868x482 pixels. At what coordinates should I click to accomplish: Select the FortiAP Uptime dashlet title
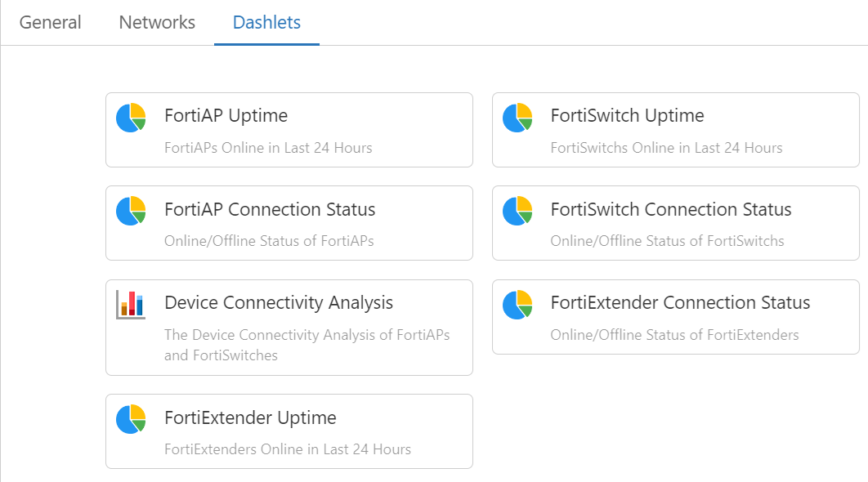(226, 116)
